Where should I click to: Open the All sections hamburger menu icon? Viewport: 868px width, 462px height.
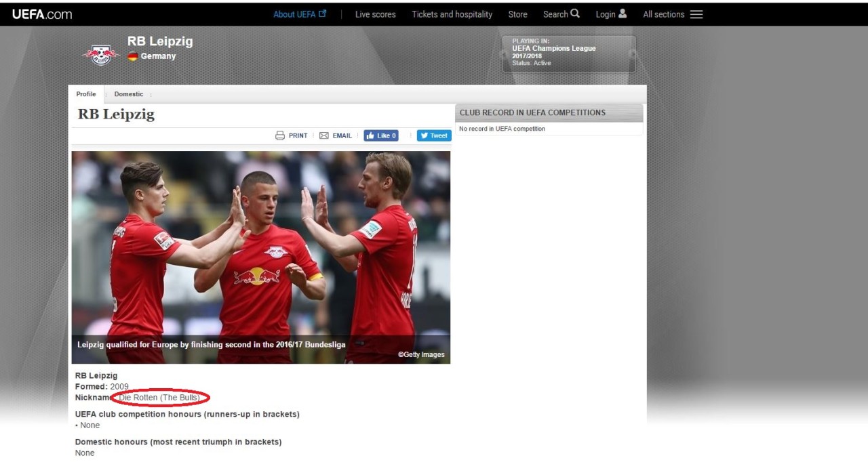[696, 14]
